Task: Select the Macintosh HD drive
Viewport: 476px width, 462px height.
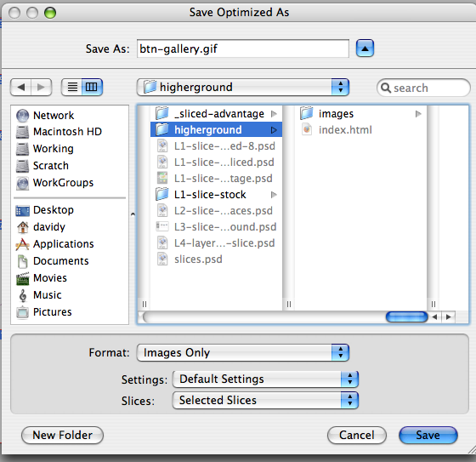Action: tap(59, 132)
